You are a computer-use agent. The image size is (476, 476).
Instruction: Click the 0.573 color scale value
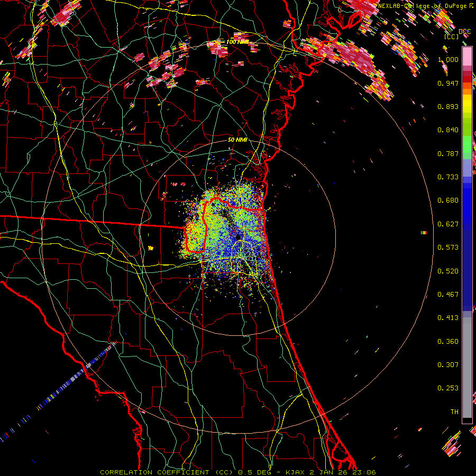click(x=448, y=248)
